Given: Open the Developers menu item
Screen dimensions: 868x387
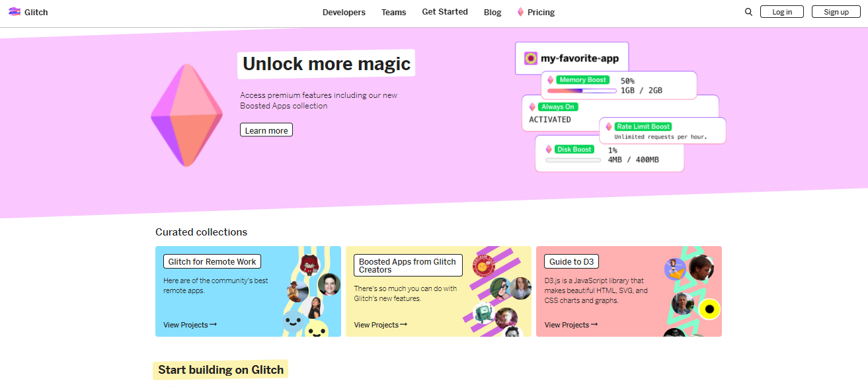Looking at the screenshot, I should click(344, 12).
